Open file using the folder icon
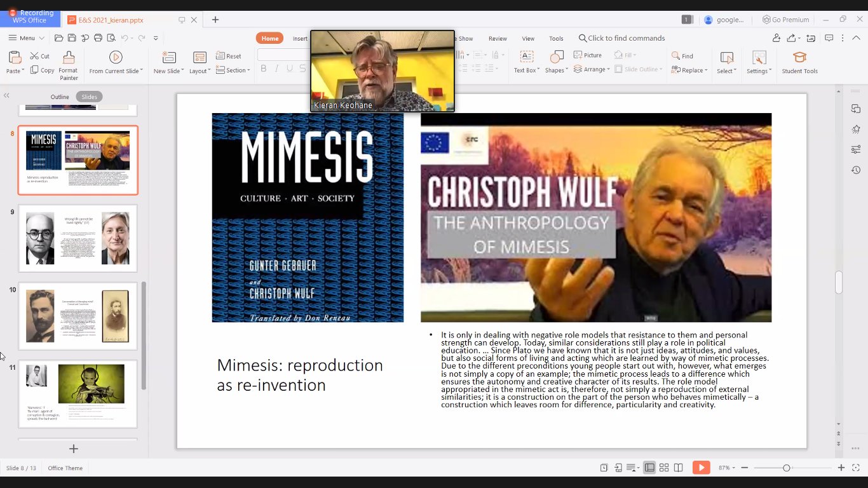The image size is (868, 488). point(59,38)
